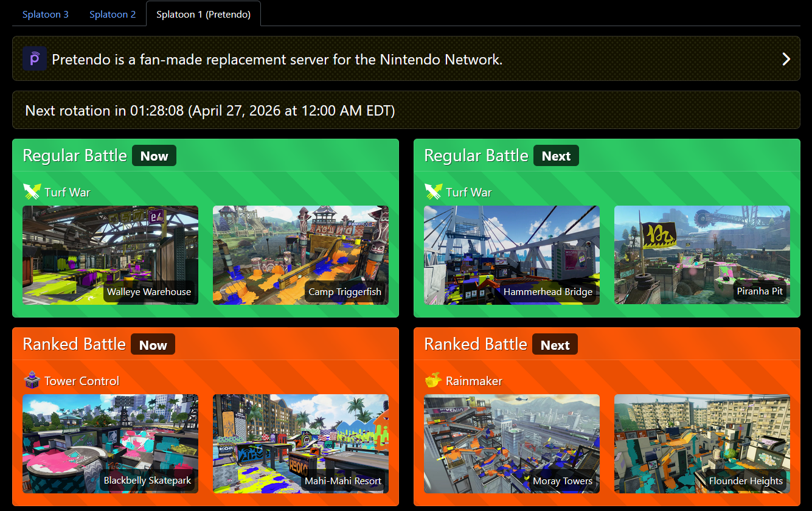Open the Blackbelly Skatepark stage image
Image resolution: width=812 pixels, height=511 pixels.
click(110, 443)
